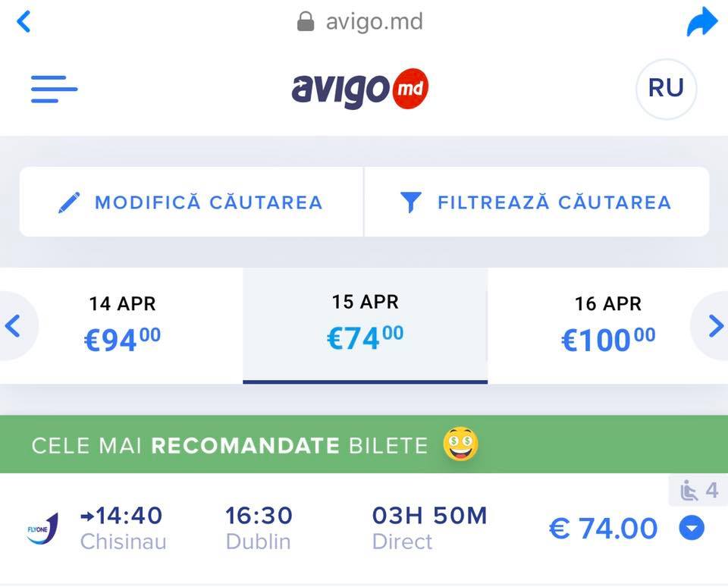Click the avigo.md logo
The width and height of the screenshot is (728, 587).
click(359, 89)
